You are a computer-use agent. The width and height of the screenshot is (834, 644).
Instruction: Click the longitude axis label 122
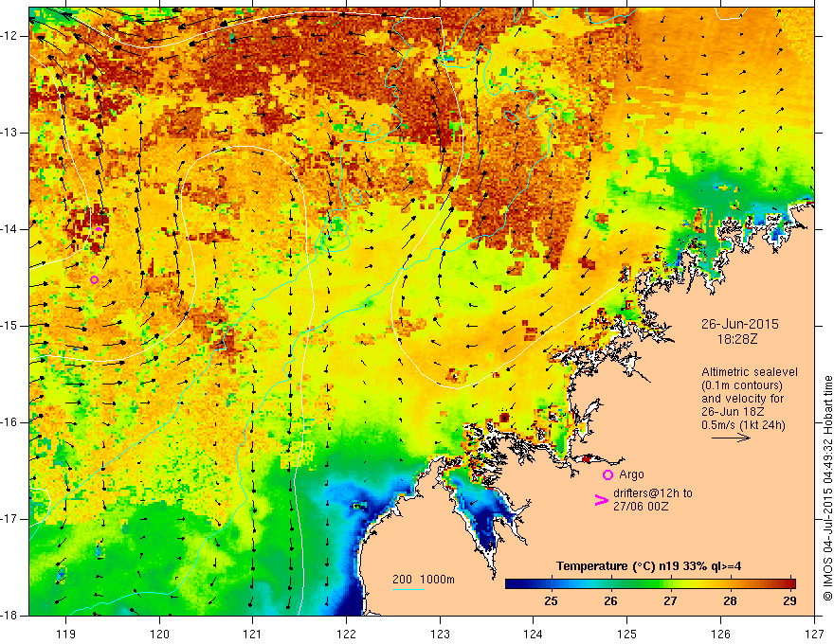(x=346, y=634)
